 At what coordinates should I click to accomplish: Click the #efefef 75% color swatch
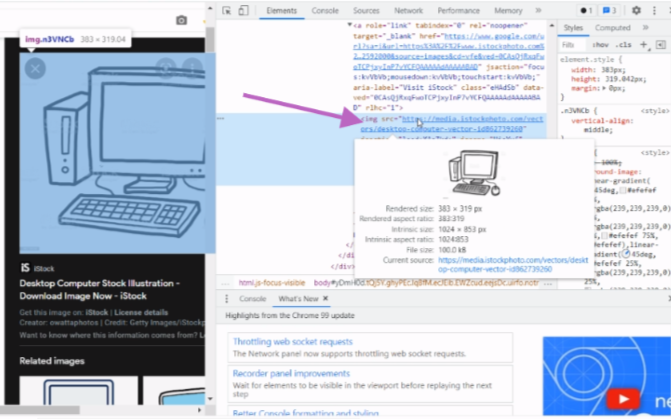pyautogui.click(x=605, y=236)
